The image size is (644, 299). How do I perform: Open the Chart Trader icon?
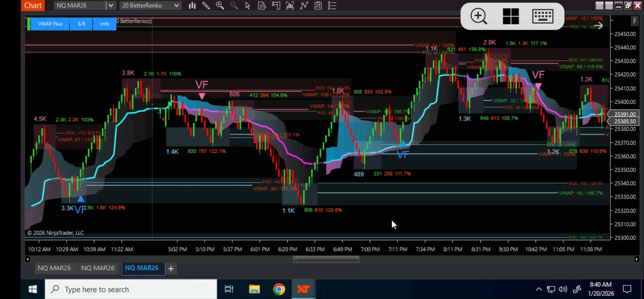(x=276, y=6)
